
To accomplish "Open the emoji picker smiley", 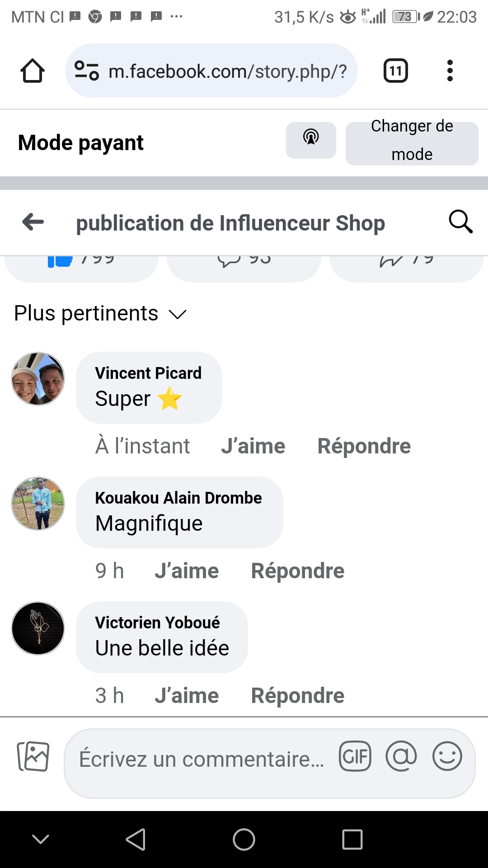I will tap(447, 756).
